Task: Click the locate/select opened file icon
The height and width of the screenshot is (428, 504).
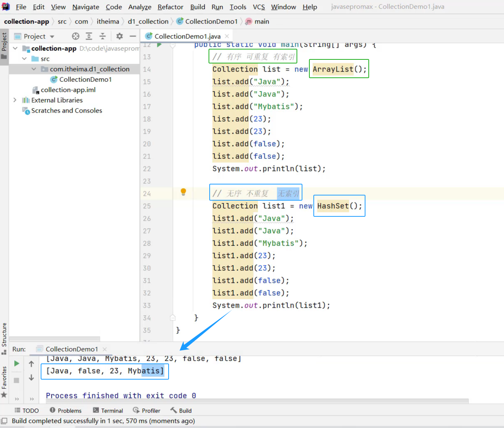Action: [76, 36]
